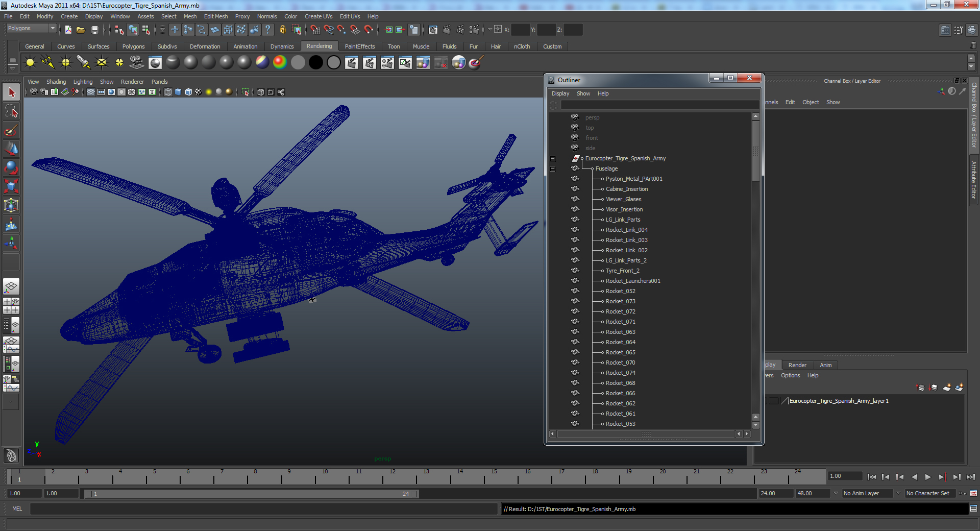980x531 pixels.
Task: Open the selection mask menu arrow
Action: click(x=163, y=30)
